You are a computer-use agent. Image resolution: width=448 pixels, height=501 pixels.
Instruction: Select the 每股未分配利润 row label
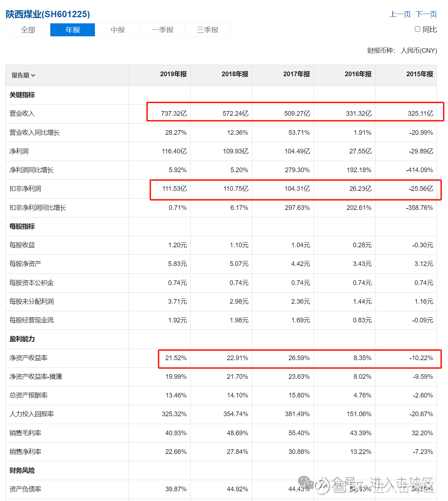(32, 302)
